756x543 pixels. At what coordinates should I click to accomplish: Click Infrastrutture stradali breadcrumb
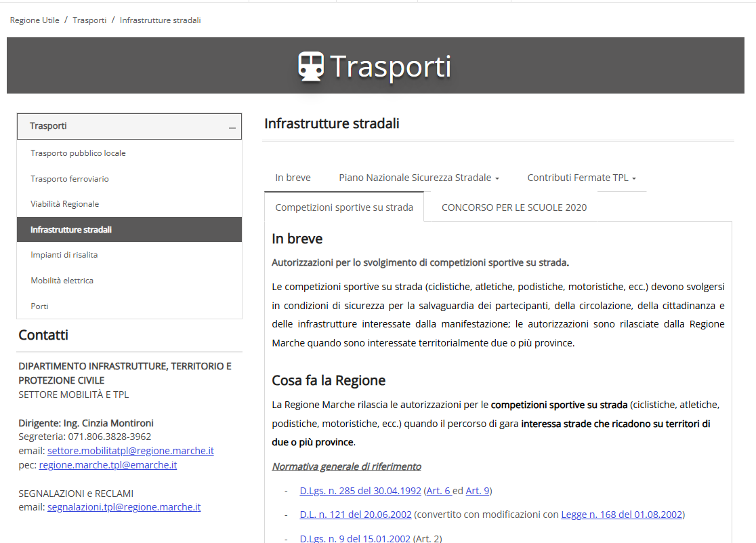coord(160,20)
